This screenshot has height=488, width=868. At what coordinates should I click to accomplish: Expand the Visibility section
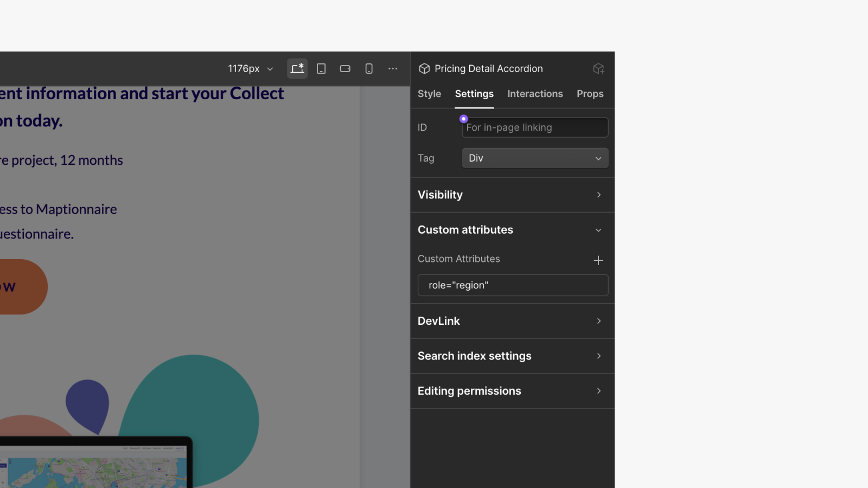coord(512,195)
